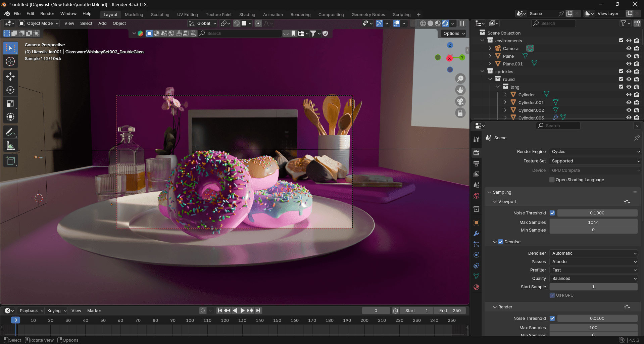Select the Select Box tool

10,48
